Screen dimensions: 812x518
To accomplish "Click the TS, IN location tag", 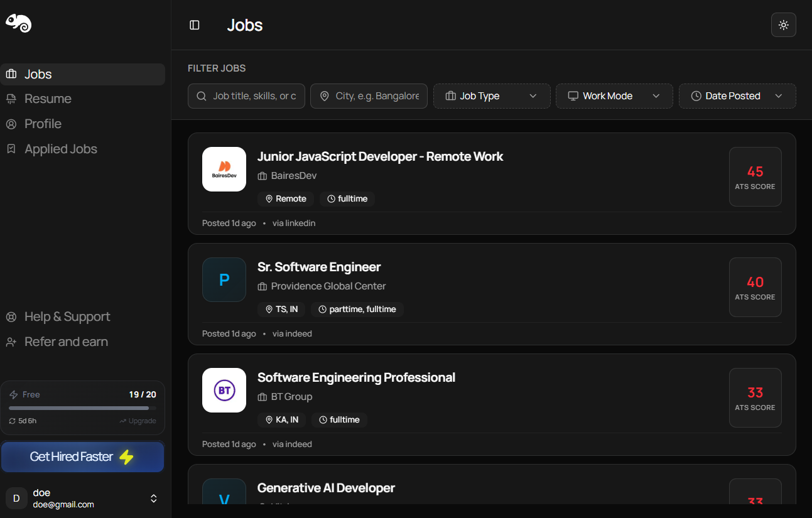I will pyautogui.click(x=281, y=309).
